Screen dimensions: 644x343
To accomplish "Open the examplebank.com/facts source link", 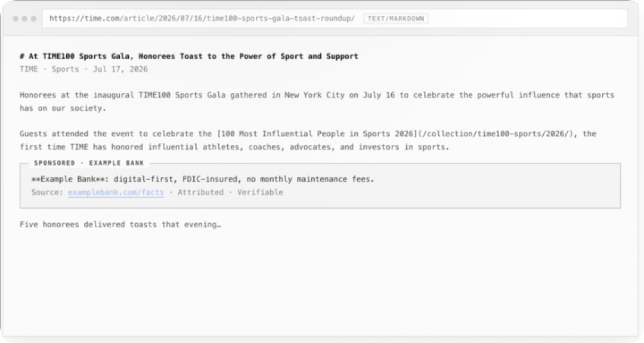I will pyautogui.click(x=116, y=192).
